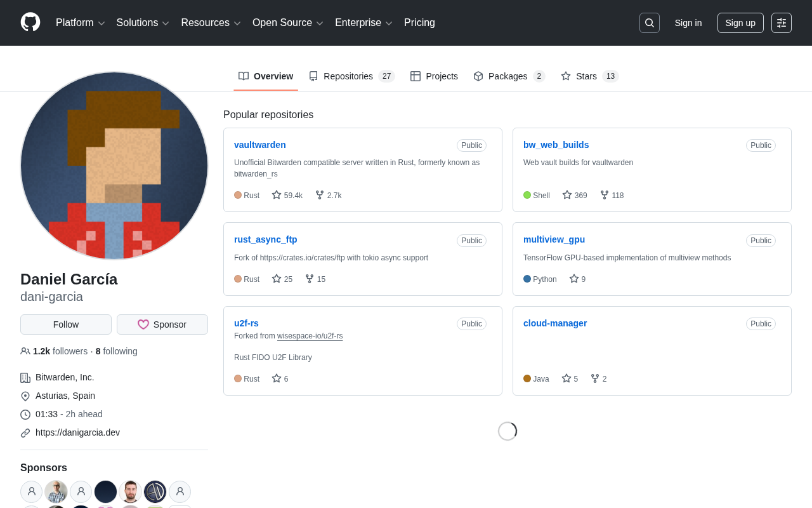Image resolution: width=812 pixels, height=508 pixels.
Task: Open the Stars tab
Action: click(589, 76)
